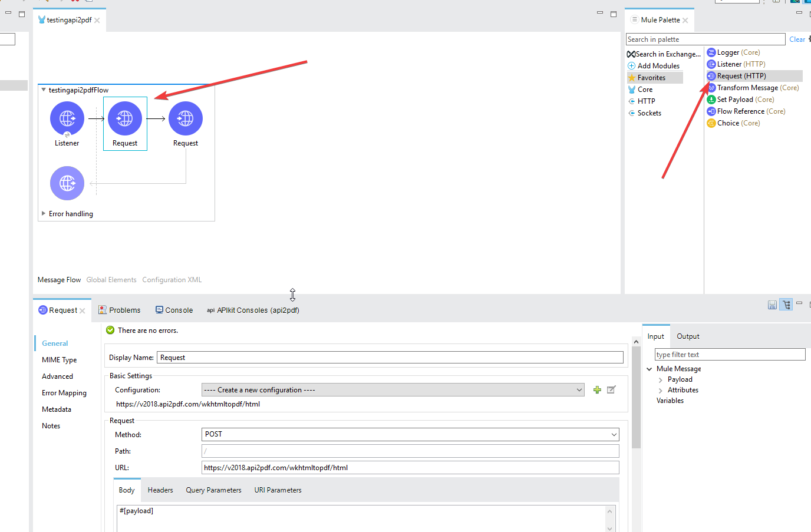
Task: Select the Error Mapping settings section
Action: pyautogui.click(x=64, y=393)
